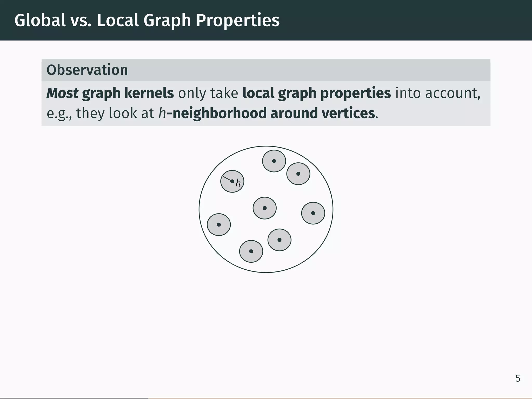The image size is (532, 399).
Task: Click the bold words 'Most graph kernels'
Action: 110,93
